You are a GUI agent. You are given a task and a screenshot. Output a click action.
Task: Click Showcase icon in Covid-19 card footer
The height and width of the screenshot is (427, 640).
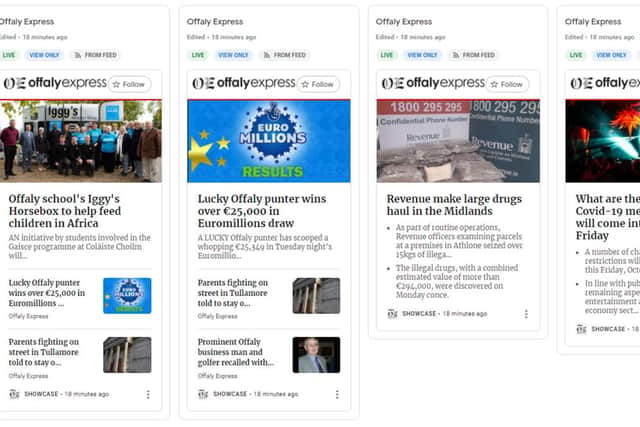[581, 329]
